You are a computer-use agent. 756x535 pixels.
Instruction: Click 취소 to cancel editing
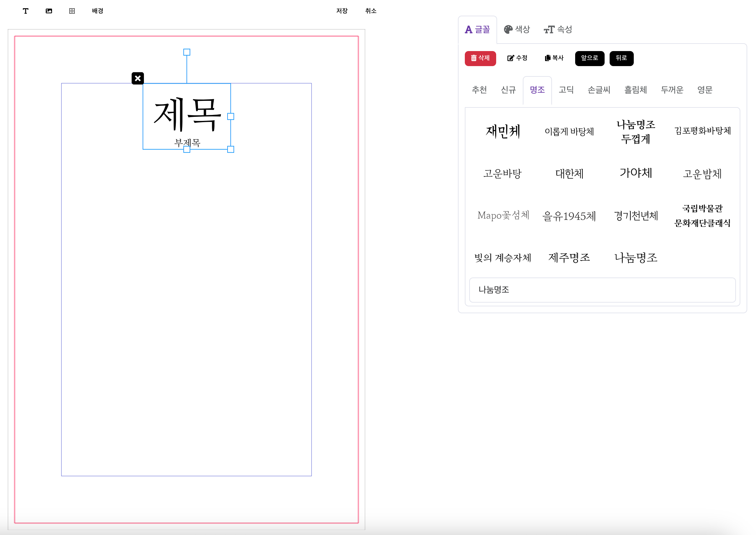tap(370, 11)
